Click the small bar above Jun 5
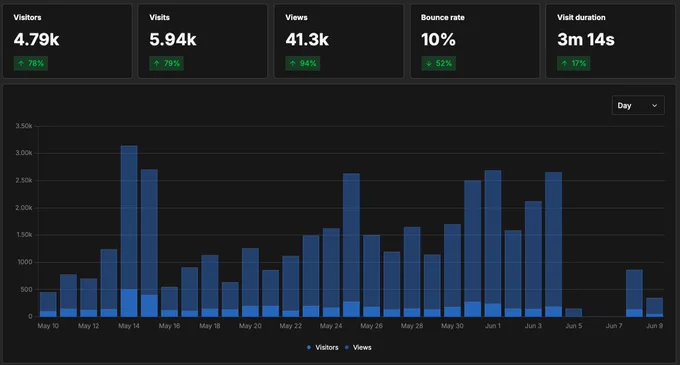 point(574,313)
